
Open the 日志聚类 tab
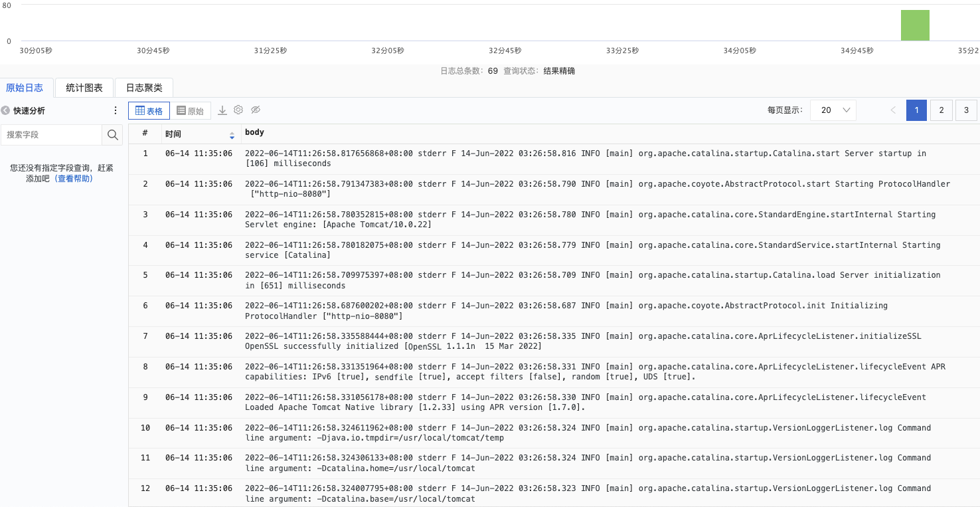pos(144,88)
